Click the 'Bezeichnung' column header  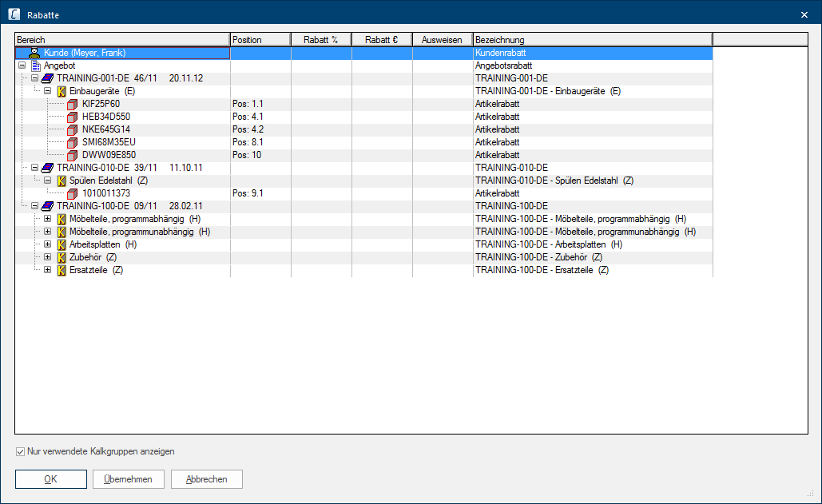point(591,40)
